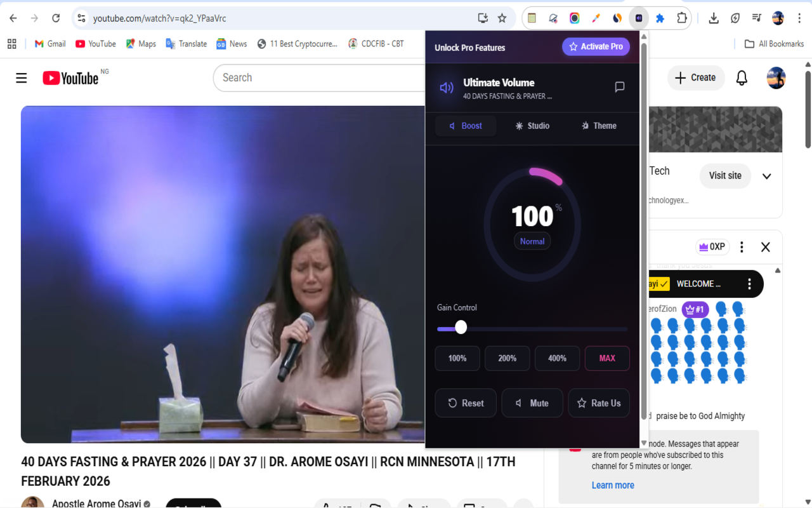Bookmark this page with the star icon
The width and height of the screenshot is (812, 508).
pyautogui.click(x=502, y=18)
